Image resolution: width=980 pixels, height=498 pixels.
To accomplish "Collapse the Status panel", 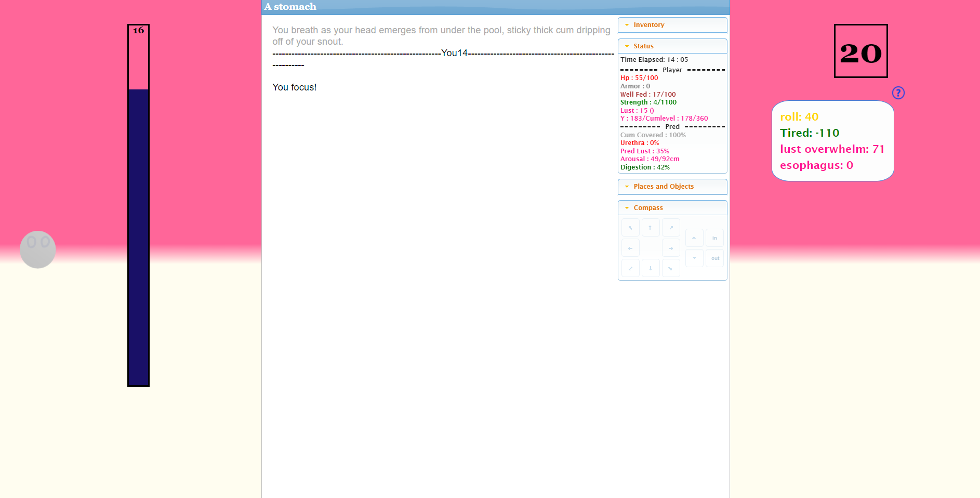I will tap(672, 46).
